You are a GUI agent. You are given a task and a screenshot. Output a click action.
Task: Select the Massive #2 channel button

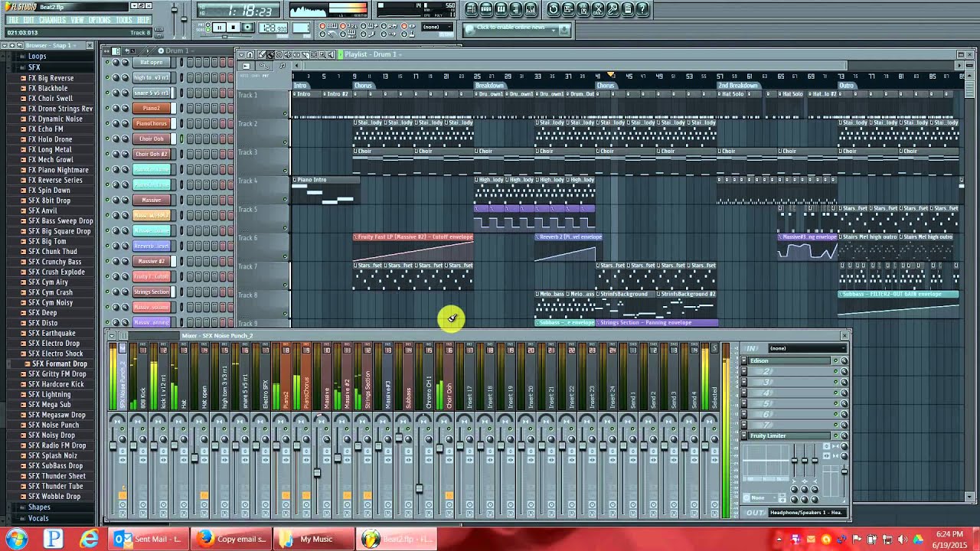pos(151,261)
